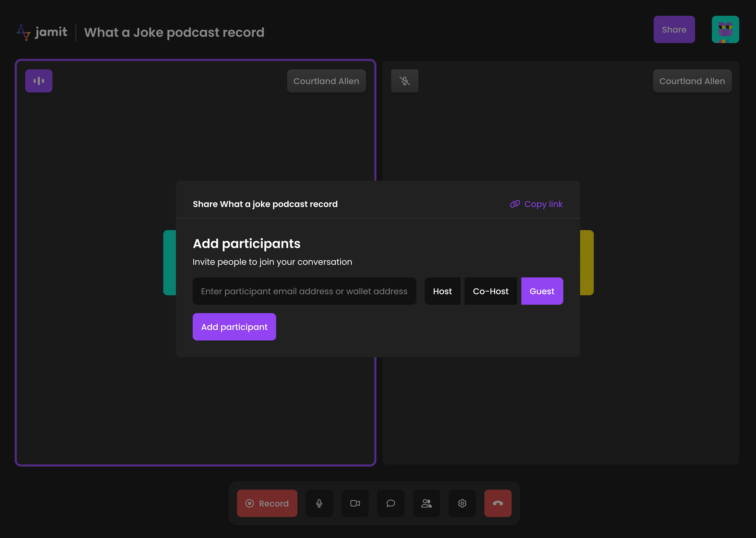The image size is (756, 538).
Task: Click the Share button
Action: [x=674, y=29]
